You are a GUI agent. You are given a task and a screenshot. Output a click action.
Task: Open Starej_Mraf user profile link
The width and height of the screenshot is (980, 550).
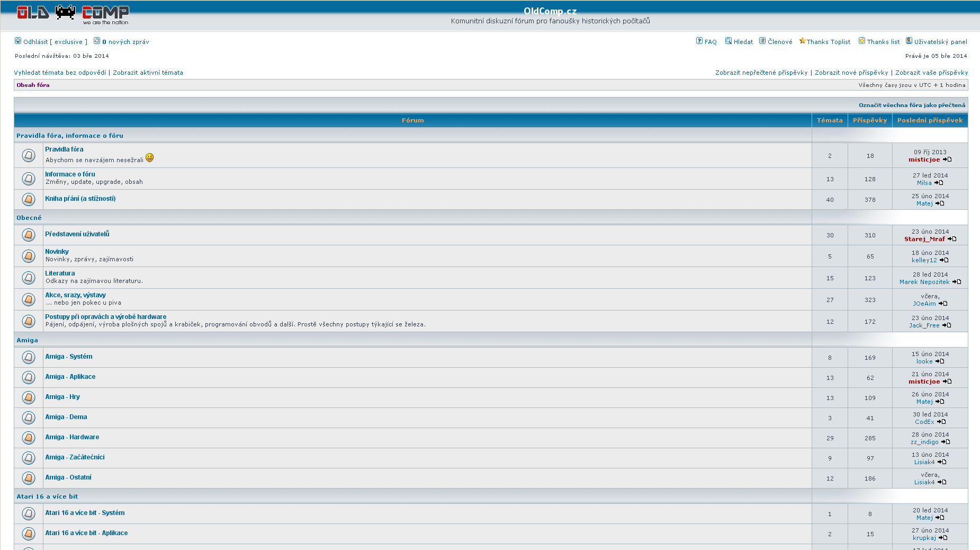[x=924, y=239]
